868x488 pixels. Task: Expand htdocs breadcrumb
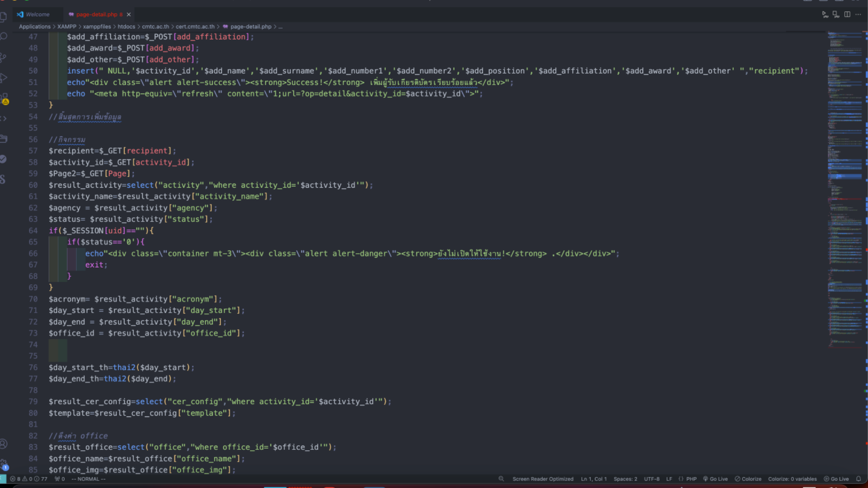pyautogui.click(x=126, y=26)
